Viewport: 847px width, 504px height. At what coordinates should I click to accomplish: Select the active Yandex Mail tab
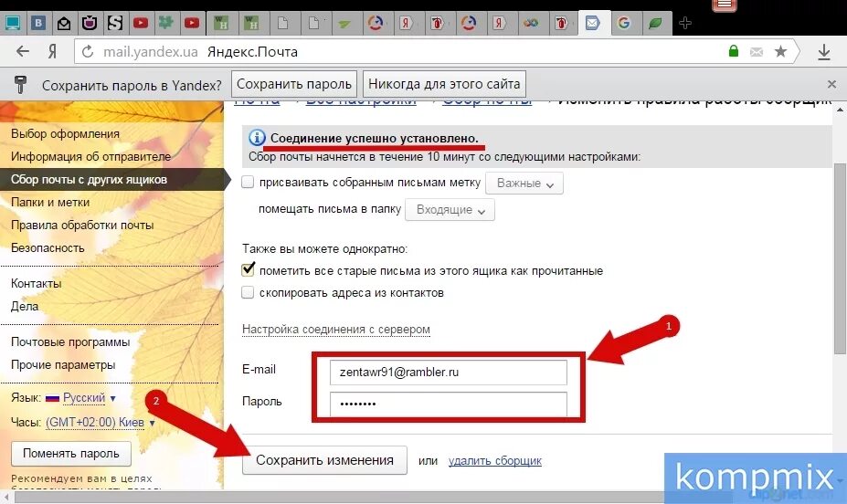click(x=593, y=23)
